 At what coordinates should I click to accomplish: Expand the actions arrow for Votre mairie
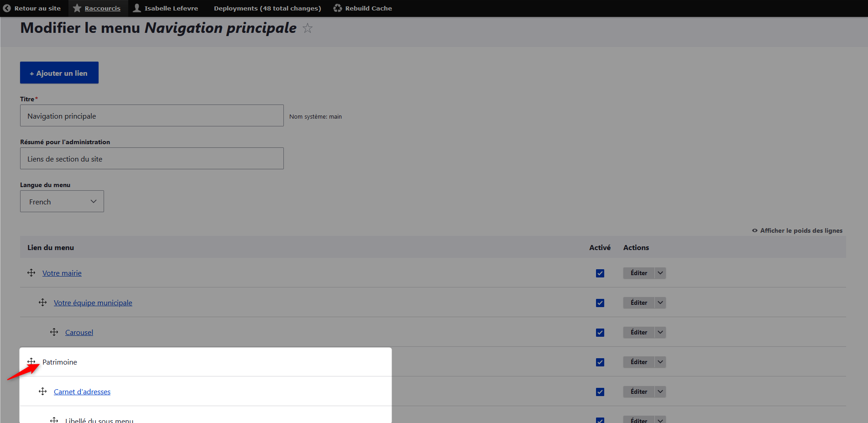[660, 273]
